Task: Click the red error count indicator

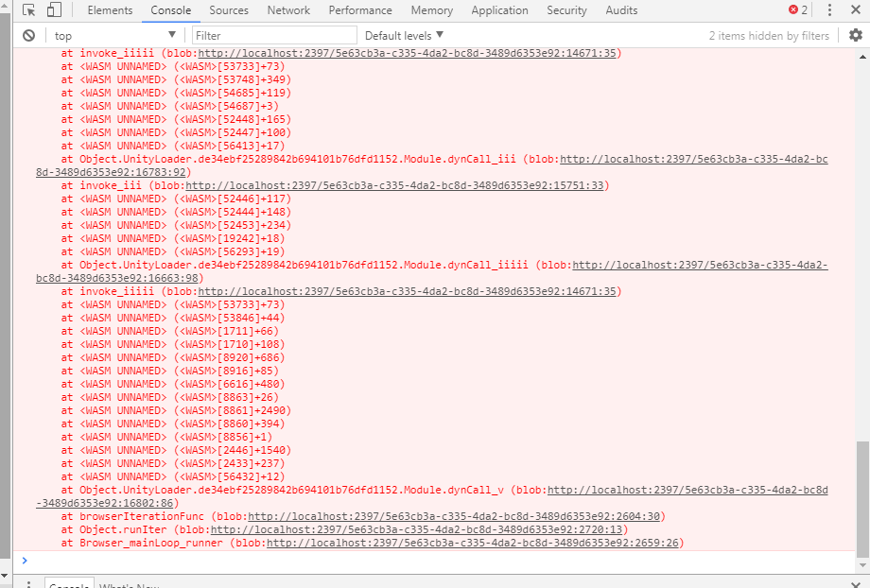Action: [798, 10]
